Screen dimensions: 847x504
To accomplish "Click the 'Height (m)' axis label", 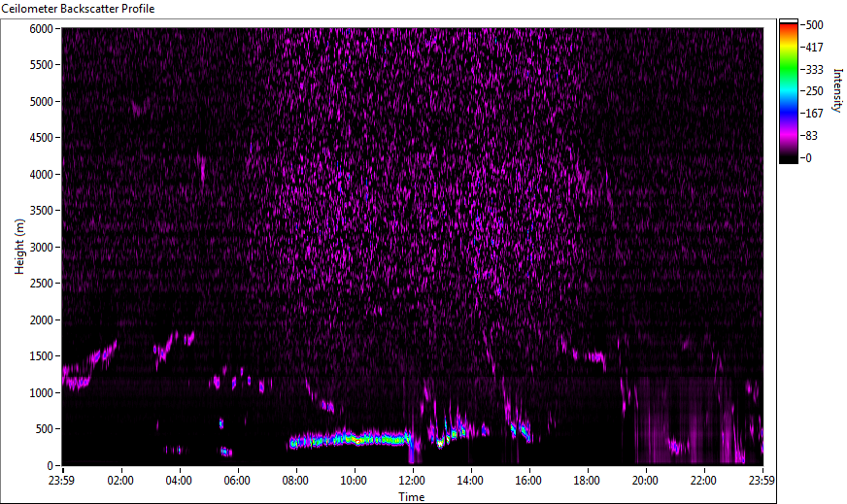I will [x=19, y=247].
